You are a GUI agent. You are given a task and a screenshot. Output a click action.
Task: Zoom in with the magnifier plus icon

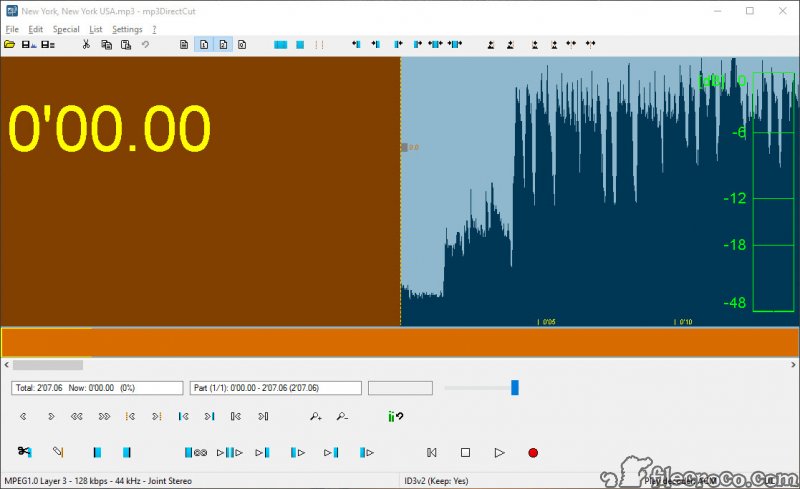point(316,417)
